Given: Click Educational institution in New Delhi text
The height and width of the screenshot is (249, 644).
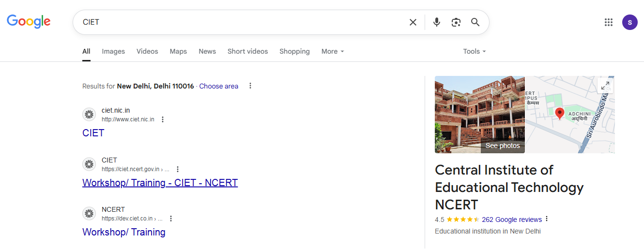Looking at the screenshot, I should pos(488,231).
